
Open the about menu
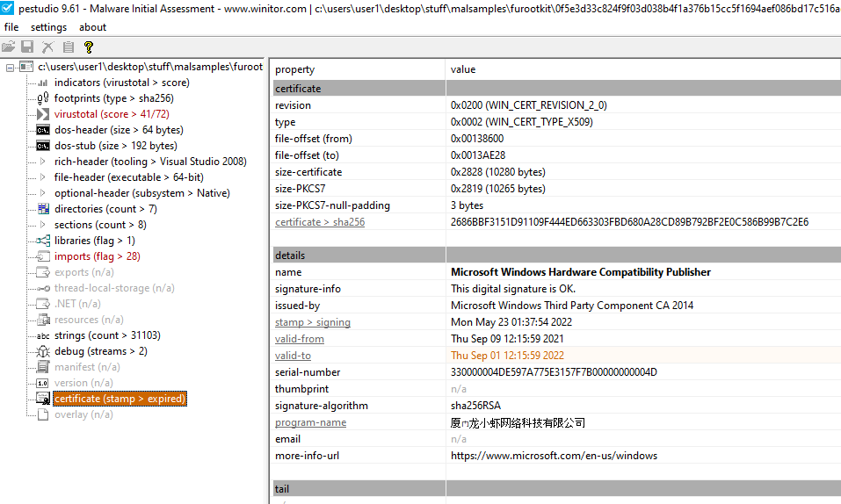[93, 27]
